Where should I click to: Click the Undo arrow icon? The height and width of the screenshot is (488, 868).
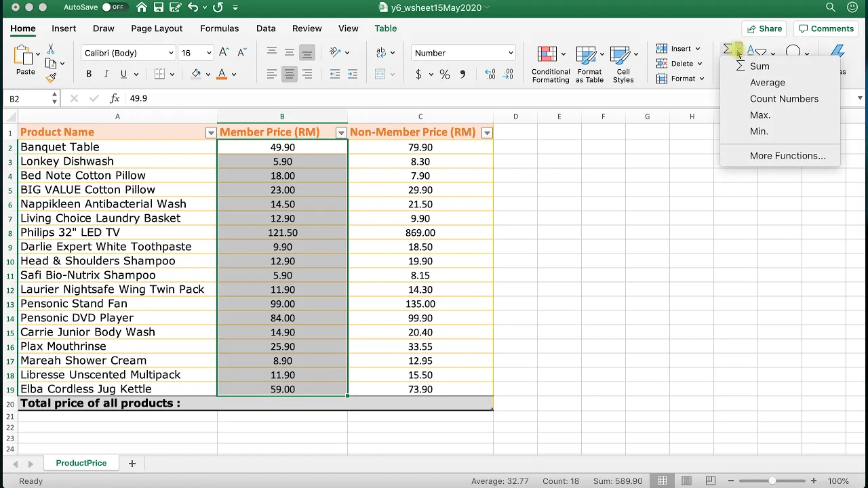tap(193, 7)
